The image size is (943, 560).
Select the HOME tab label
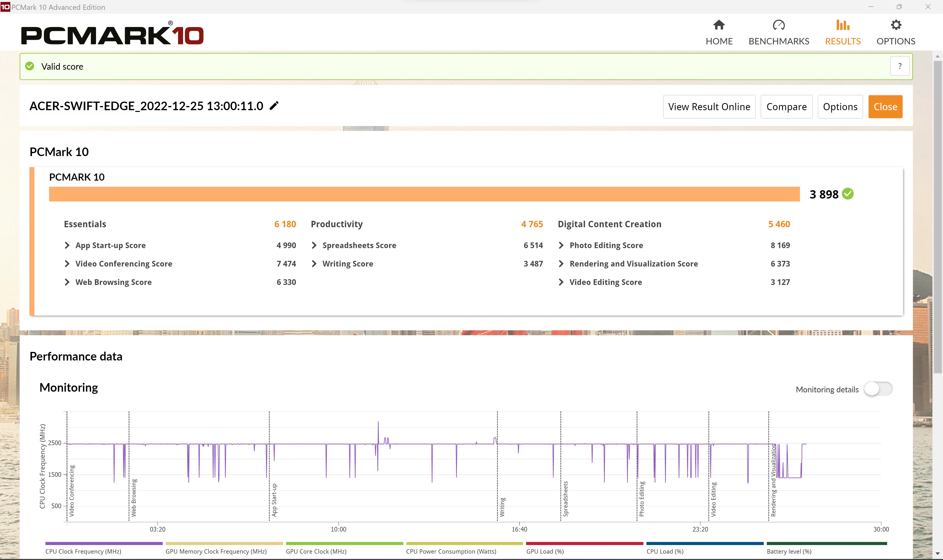(x=719, y=41)
